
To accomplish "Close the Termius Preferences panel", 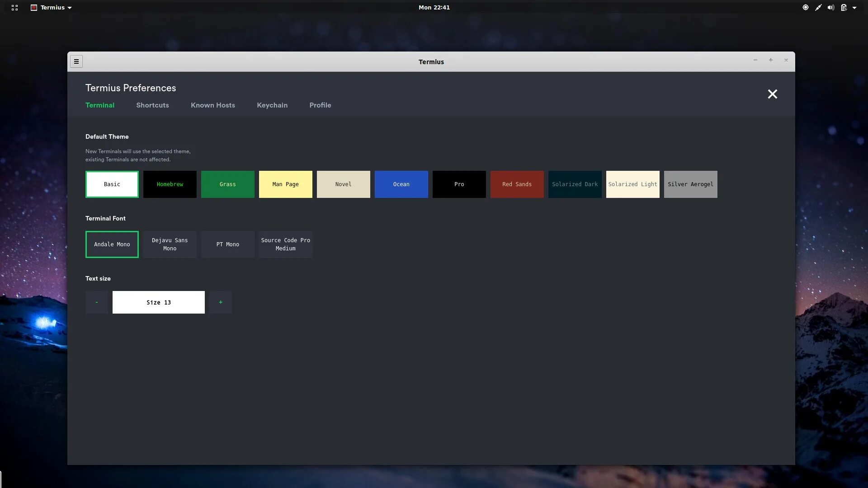I will pyautogui.click(x=772, y=94).
